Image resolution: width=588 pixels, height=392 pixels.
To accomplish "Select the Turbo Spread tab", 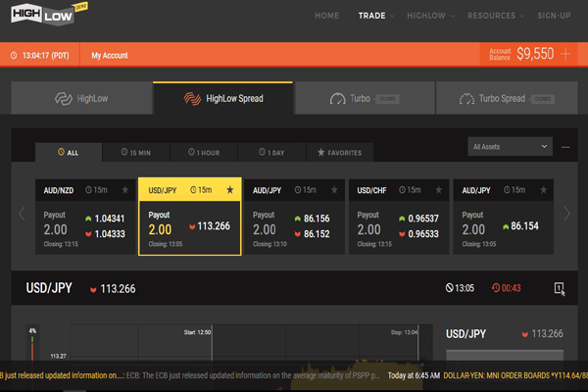I will [507, 99].
